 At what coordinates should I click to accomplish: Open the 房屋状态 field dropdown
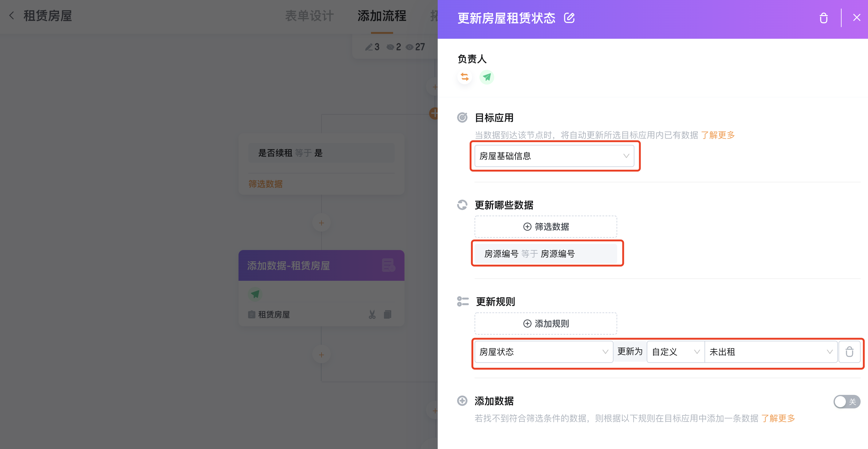click(543, 352)
